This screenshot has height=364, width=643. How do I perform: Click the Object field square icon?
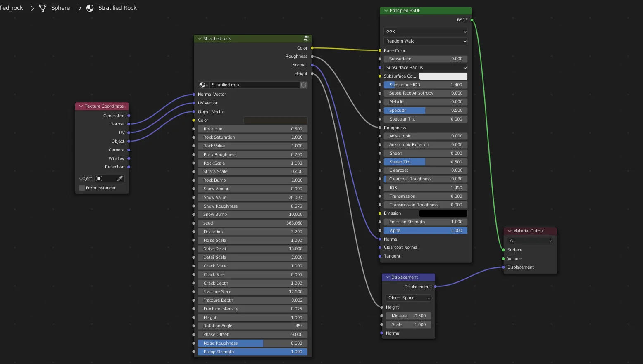coord(99,179)
